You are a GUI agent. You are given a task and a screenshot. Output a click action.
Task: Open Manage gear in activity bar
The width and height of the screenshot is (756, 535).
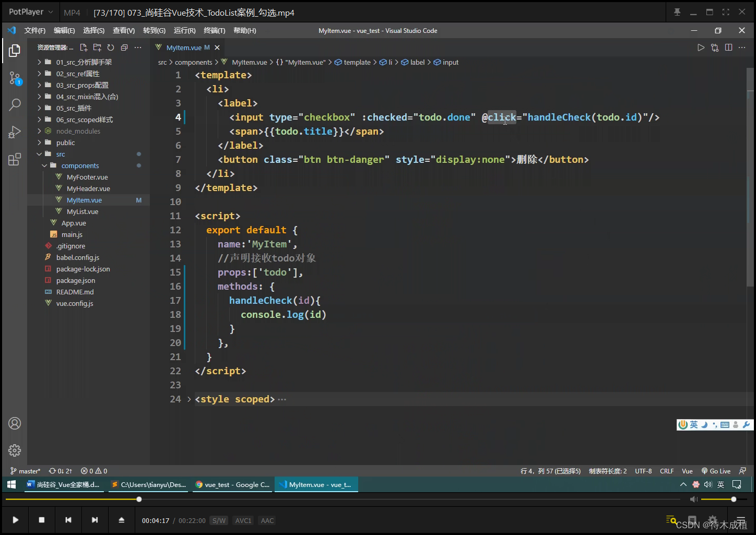[x=15, y=450]
